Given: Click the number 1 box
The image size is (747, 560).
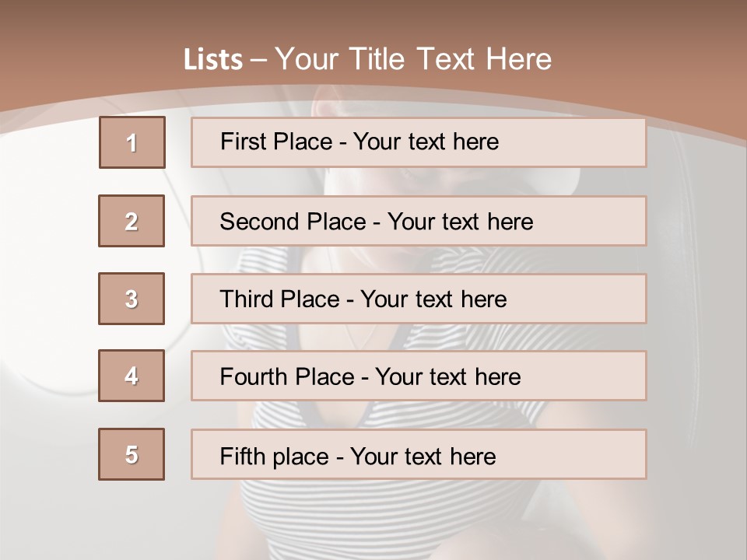Looking at the screenshot, I should (x=132, y=142).
